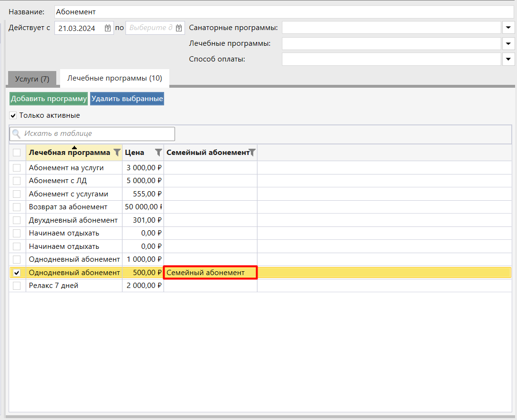Open the end date calendar picker icon

[x=179, y=28]
